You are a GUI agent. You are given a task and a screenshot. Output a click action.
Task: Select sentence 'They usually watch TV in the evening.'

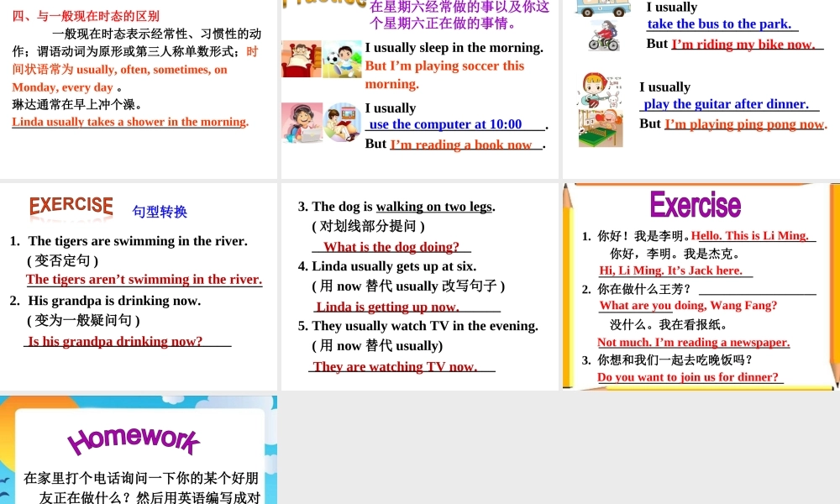[x=425, y=326]
